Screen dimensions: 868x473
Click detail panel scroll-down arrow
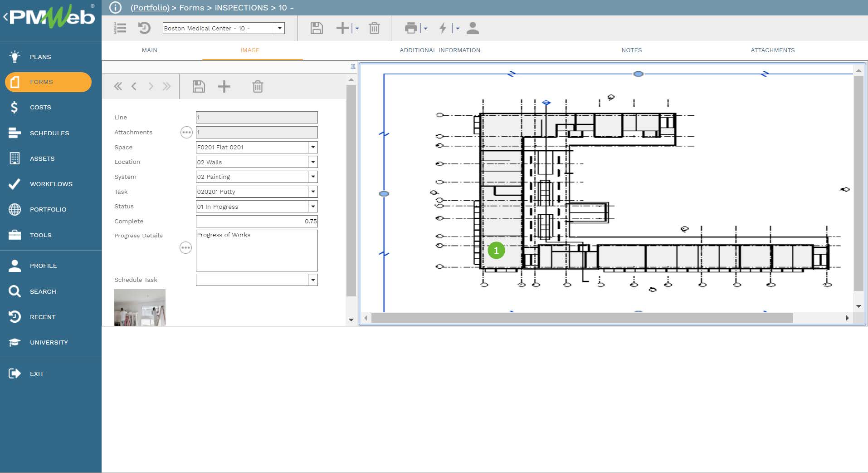[x=351, y=320]
